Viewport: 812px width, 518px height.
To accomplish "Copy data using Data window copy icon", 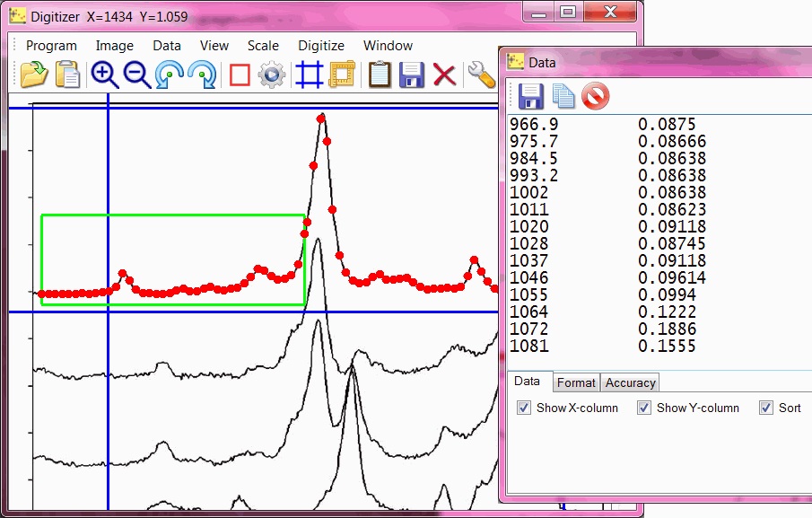I will (563, 95).
